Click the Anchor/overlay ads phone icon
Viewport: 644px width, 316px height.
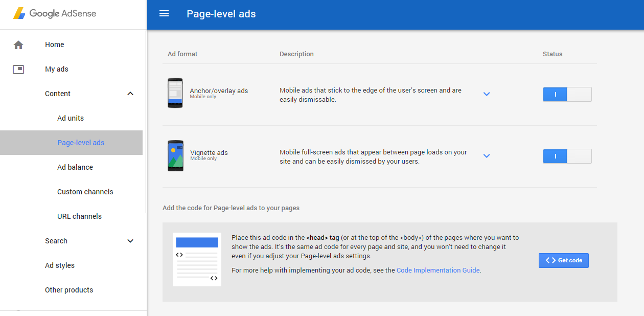175,93
